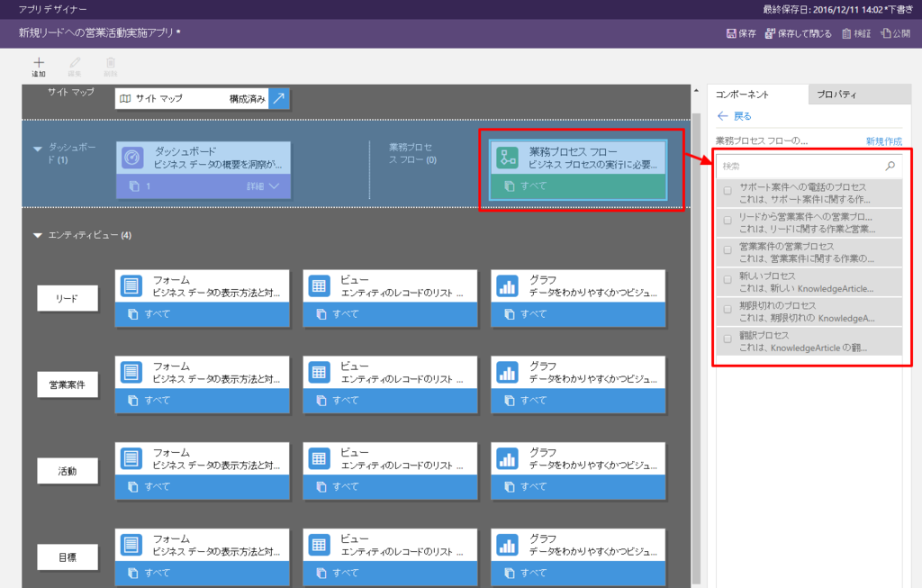Click the 公開 publish icon
Viewport: 922px width, 588px height.
pyautogui.click(x=886, y=33)
